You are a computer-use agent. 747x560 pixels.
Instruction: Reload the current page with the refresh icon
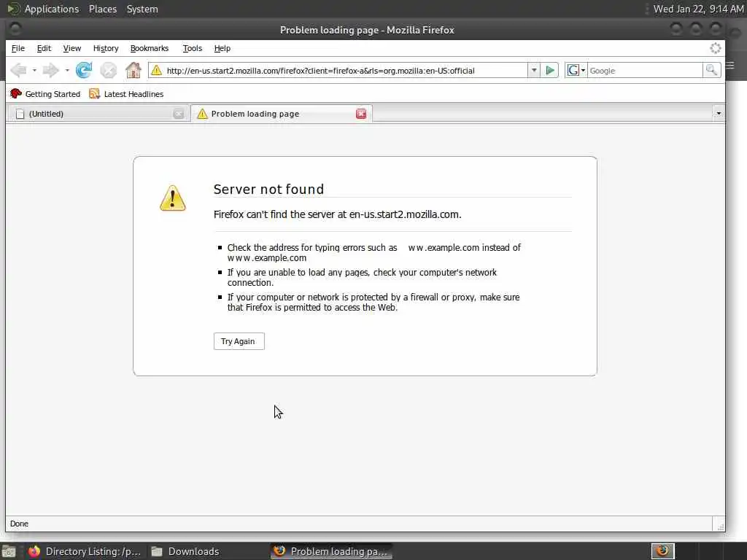pos(84,71)
